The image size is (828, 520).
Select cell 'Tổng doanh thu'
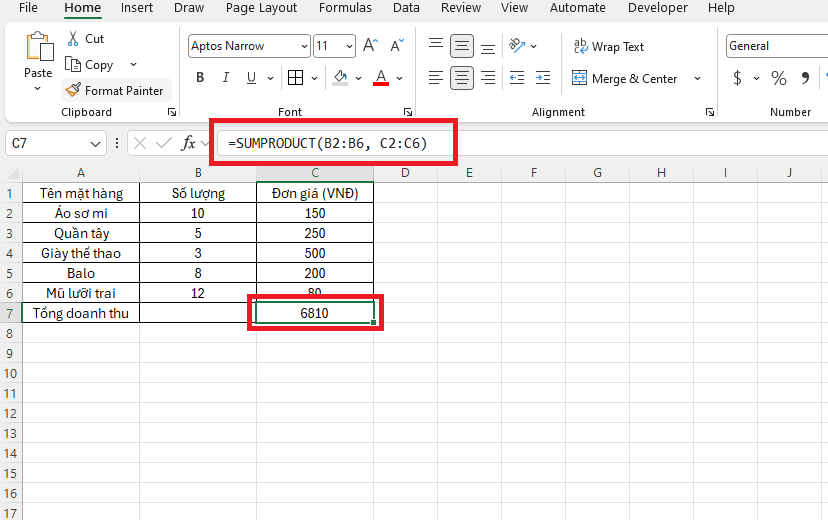click(81, 313)
